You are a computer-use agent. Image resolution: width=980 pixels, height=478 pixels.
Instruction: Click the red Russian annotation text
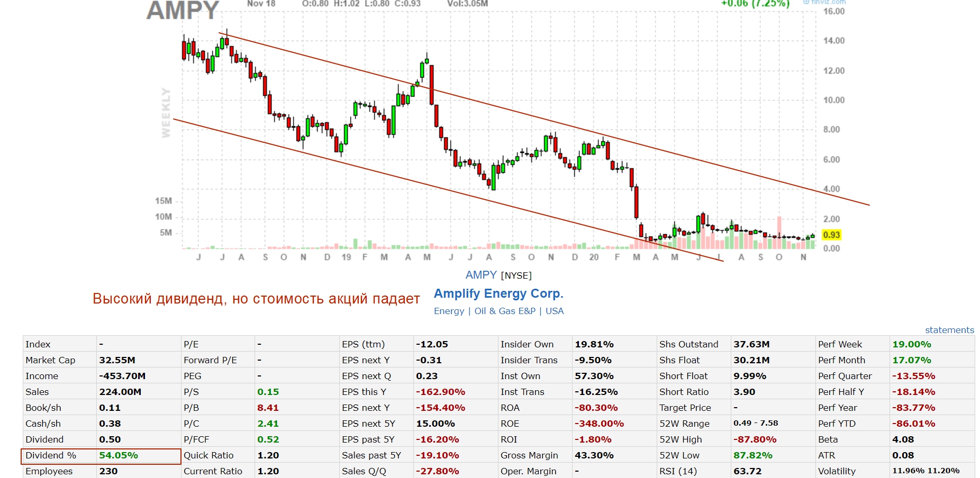click(x=256, y=299)
